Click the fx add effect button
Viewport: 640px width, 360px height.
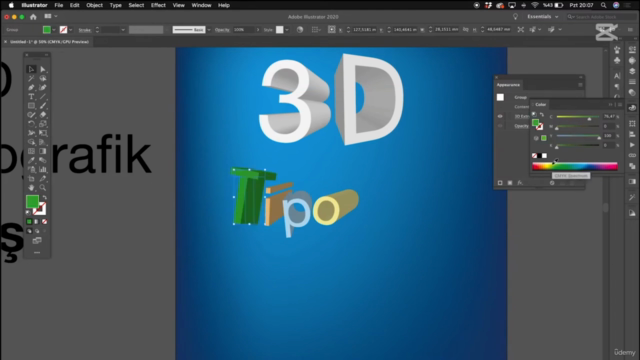coord(520,183)
